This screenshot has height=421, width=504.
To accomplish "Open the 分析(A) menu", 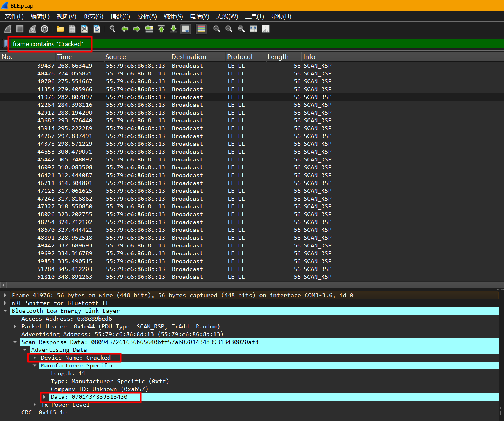I will pyautogui.click(x=147, y=16).
